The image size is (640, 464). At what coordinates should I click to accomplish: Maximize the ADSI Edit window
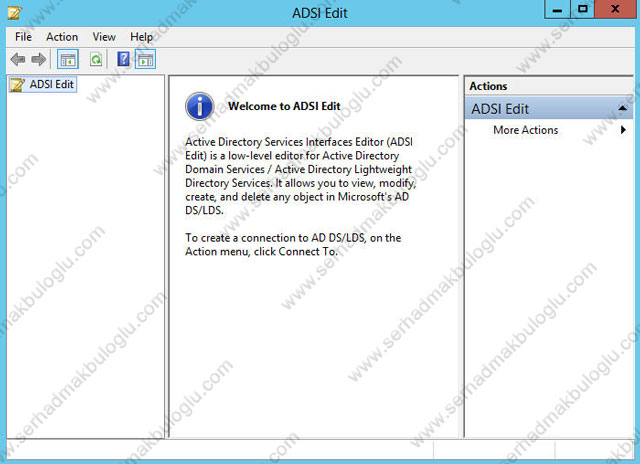coord(582,9)
